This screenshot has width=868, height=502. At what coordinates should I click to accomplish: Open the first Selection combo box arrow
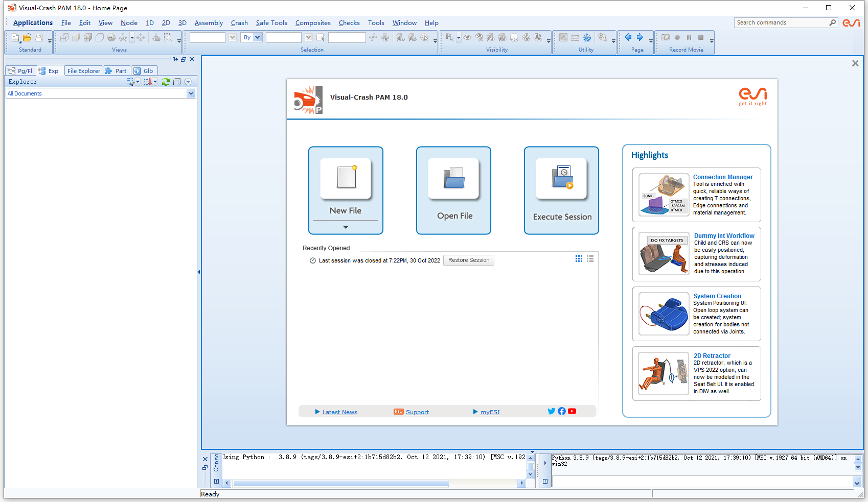[x=233, y=37]
